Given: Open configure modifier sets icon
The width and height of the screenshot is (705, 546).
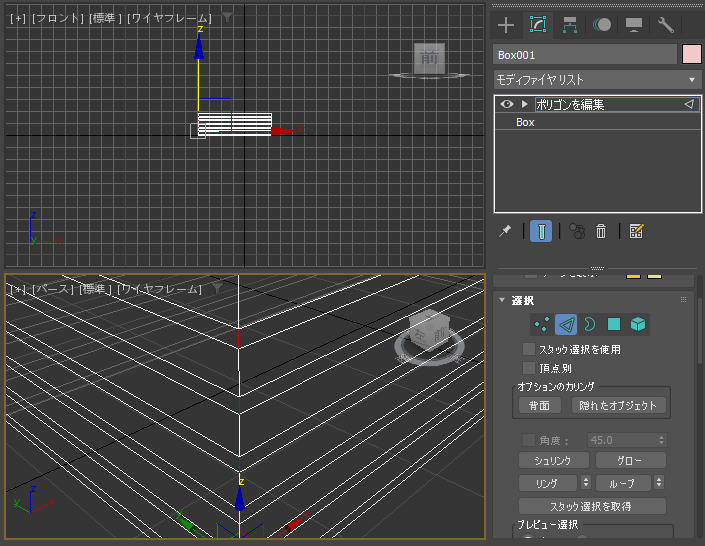Looking at the screenshot, I should click(636, 231).
